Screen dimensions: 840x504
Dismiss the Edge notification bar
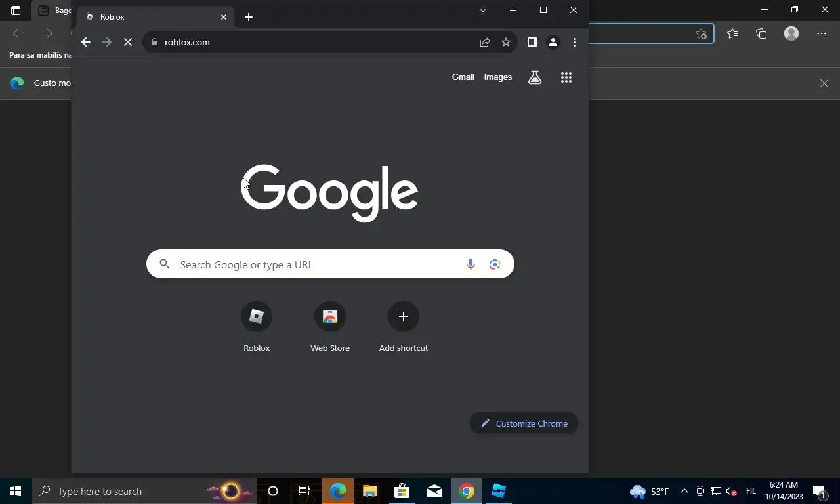[x=824, y=83]
